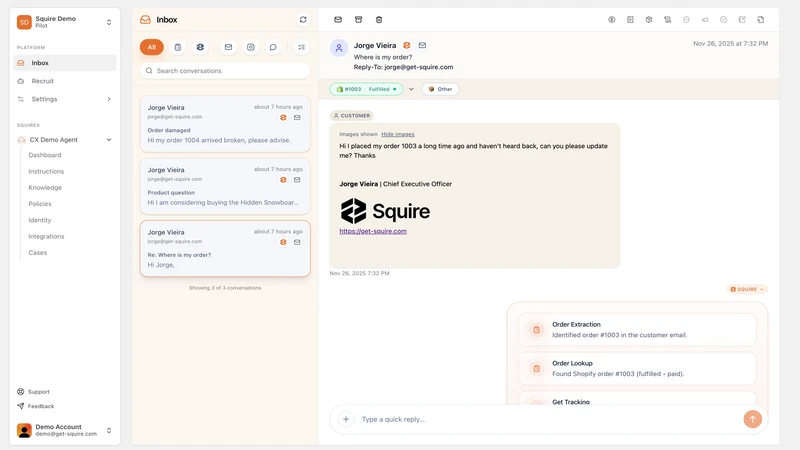Screen dimensions: 800x450
Task: Click the dollar coin icon in top toolbar
Action: click(x=611, y=19)
